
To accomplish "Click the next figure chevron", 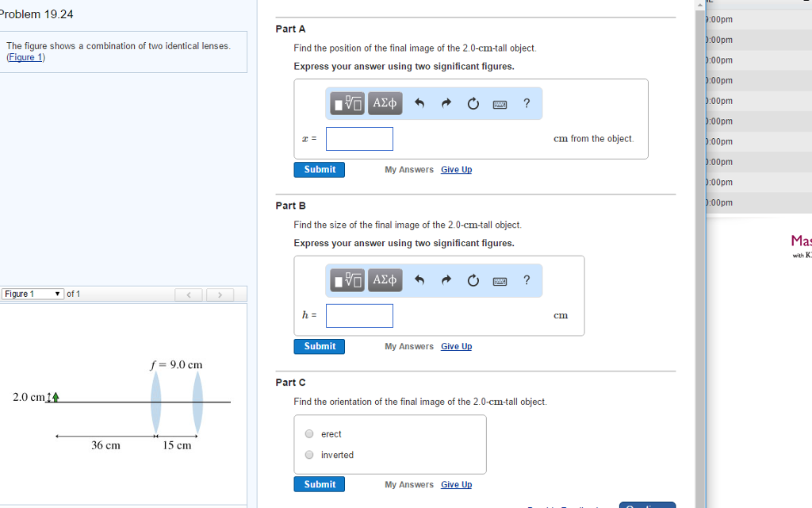I will 219,294.
